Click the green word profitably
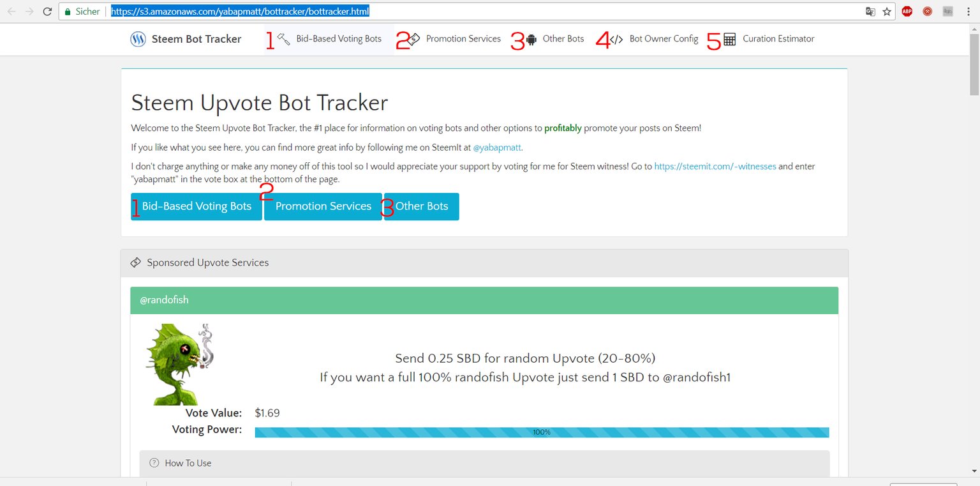Image resolution: width=980 pixels, height=486 pixels. (x=563, y=128)
